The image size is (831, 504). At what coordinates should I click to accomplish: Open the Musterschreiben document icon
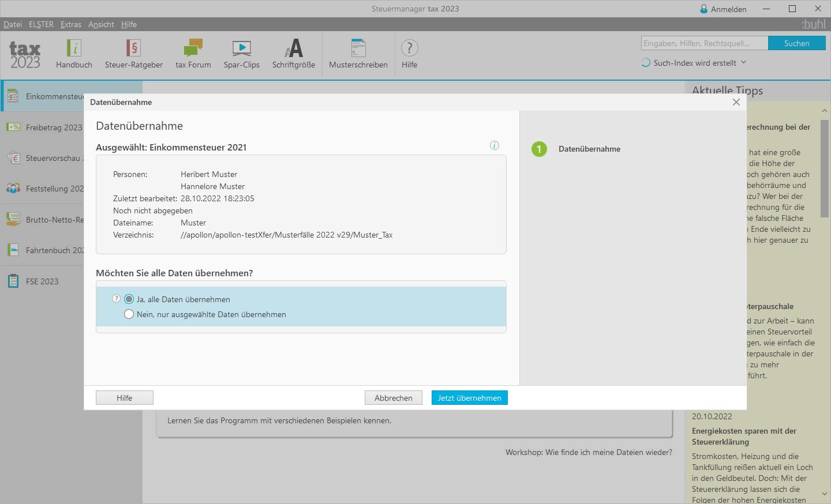(x=358, y=48)
